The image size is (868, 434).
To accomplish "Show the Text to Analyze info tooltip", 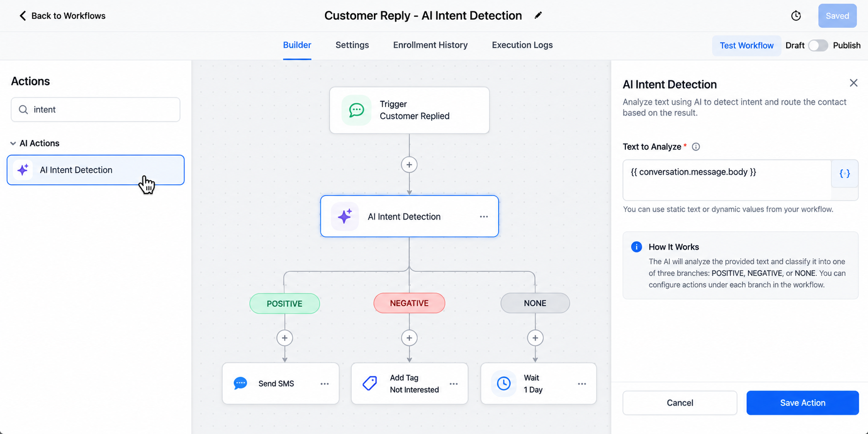I will (x=696, y=147).
